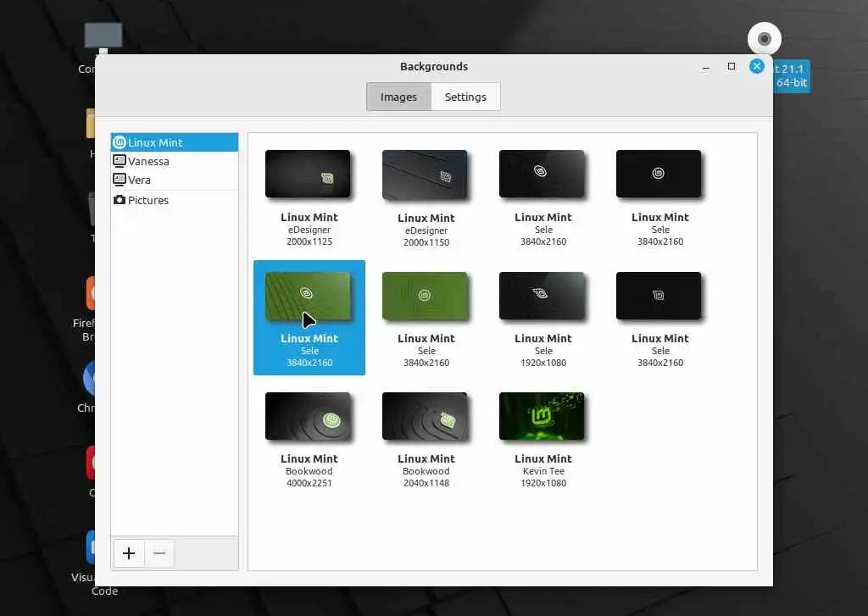Choose eDesigner 2000x1150 wallpaper thumbnail
The image size is (868, 616).
click(x=425, y=175)
